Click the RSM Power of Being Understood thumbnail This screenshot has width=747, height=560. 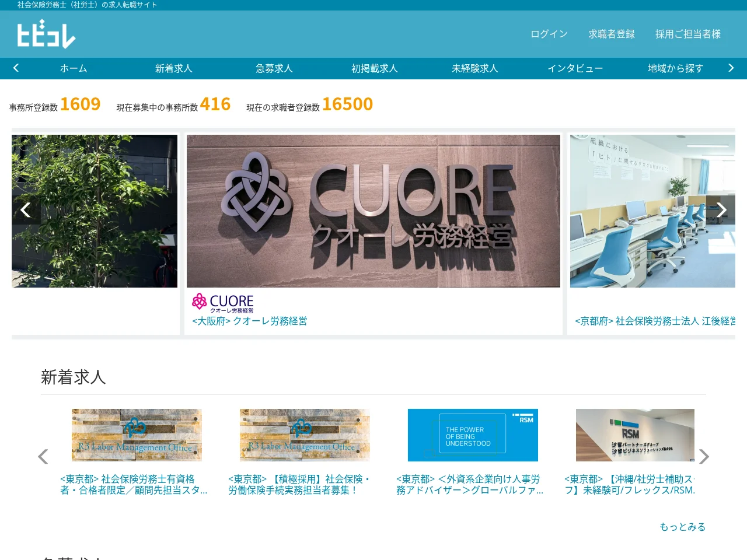(473, 435)
